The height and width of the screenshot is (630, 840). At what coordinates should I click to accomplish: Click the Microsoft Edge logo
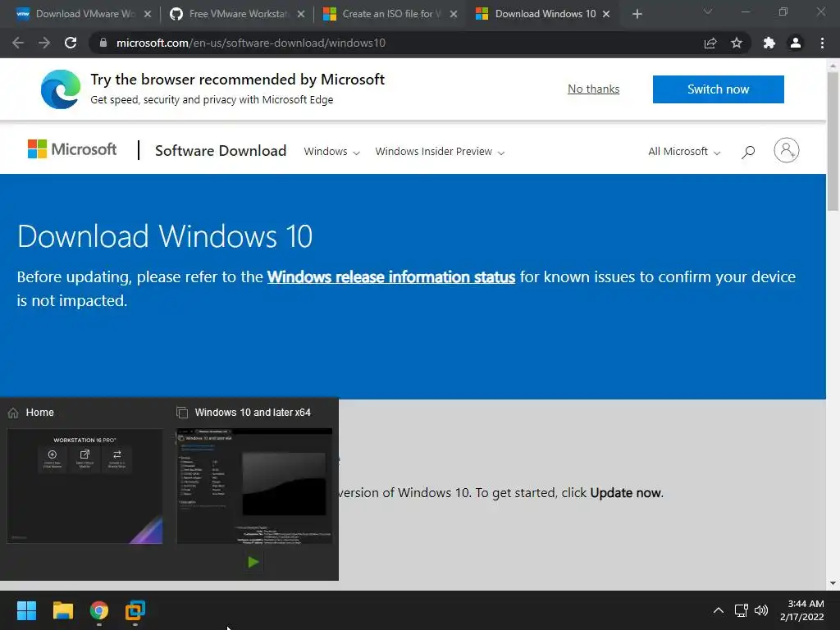61,89
